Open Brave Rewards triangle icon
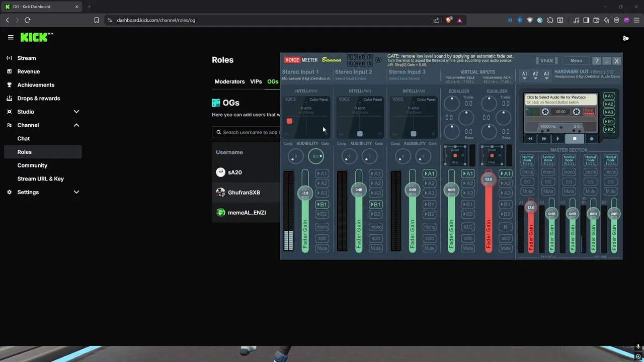 [x=459, y=20]
